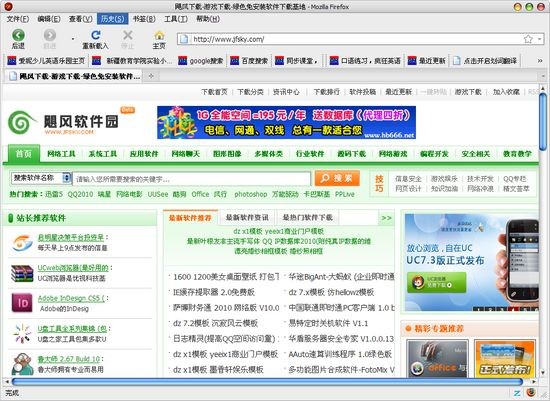
Task: Open the 工具(T) menu
Action: (176, 19)
